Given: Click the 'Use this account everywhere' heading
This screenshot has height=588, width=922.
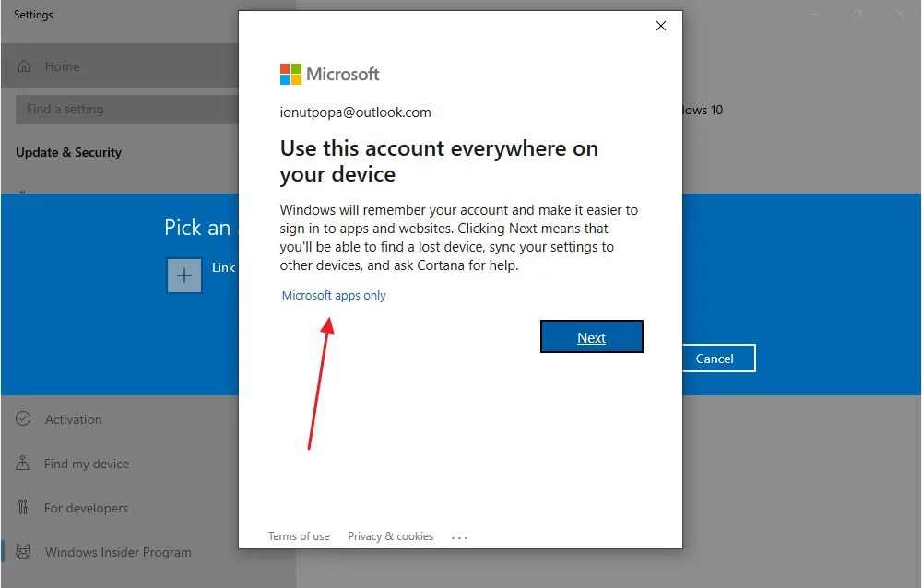Looking at the screenshot, I should pos(439,161).
